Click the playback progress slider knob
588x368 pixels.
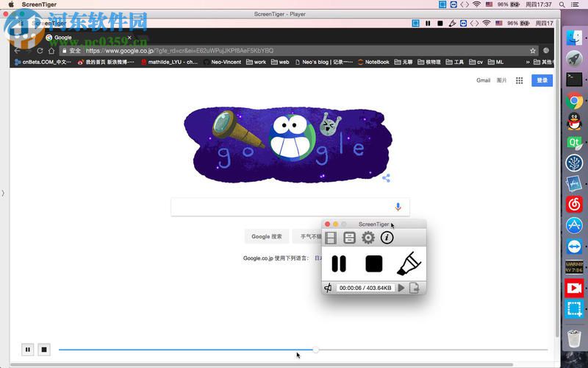tap(316, 350)
